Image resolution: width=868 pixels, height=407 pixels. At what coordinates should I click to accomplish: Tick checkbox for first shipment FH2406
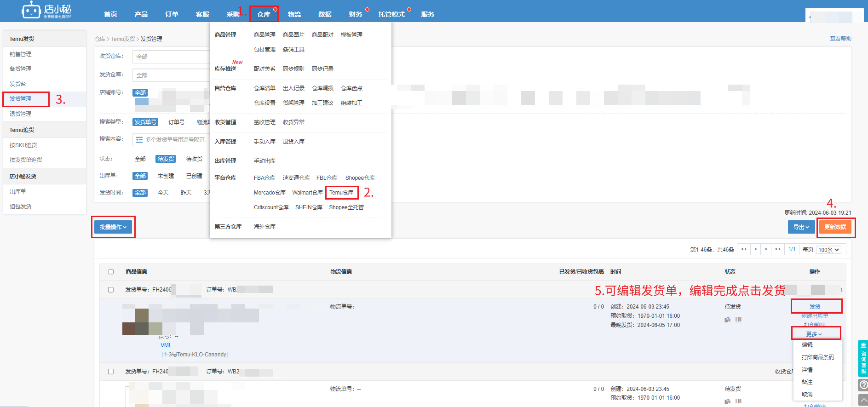[111, 290]
